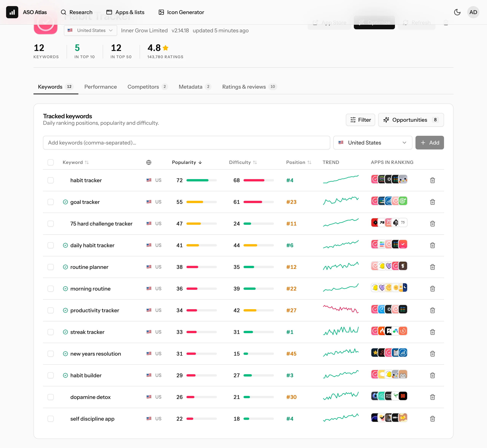Check the routine planner row checkbox
Image resolution: width=487 pixels, height=448 pixels.
tap(50, 267)
